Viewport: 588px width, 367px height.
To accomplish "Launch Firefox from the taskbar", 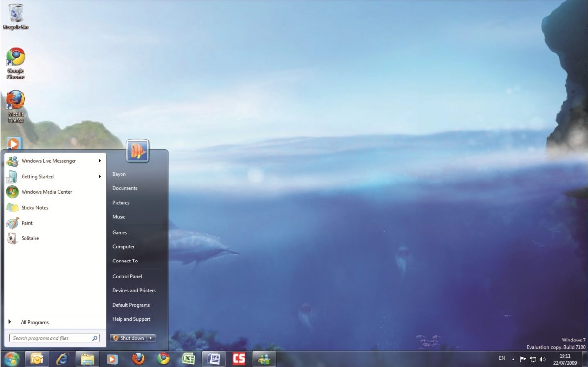I will 138,358.
